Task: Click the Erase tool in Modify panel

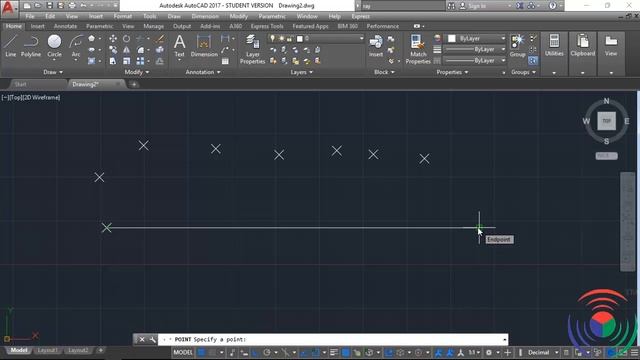Action: coord(160,39)
